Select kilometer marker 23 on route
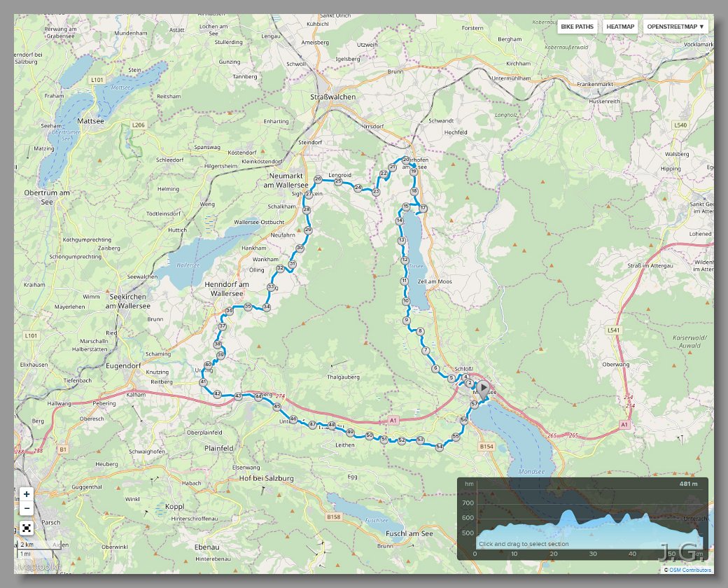The image size is (728, 588). coord(376,191)
